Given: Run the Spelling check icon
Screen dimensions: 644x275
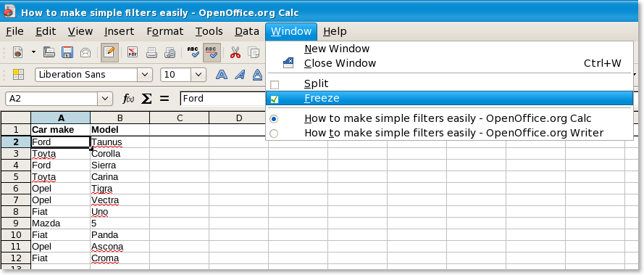Looking at the screenshot, I should point(193,52).
